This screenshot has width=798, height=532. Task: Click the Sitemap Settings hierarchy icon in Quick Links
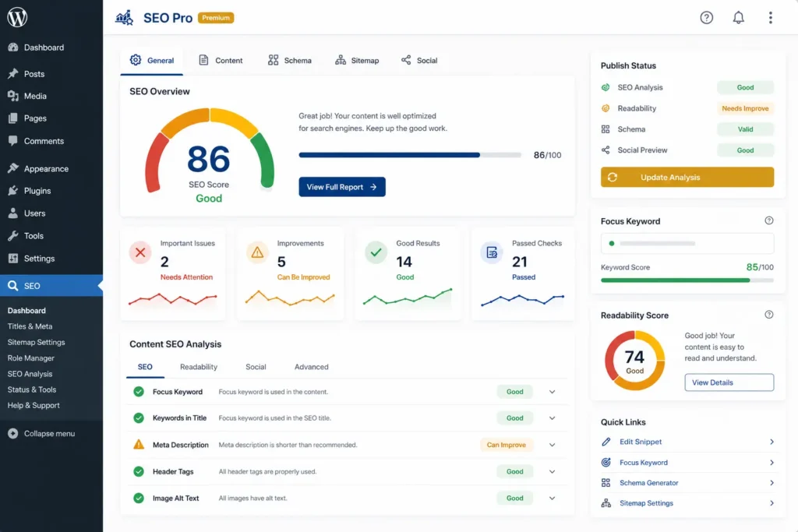[x=606, y=503]
